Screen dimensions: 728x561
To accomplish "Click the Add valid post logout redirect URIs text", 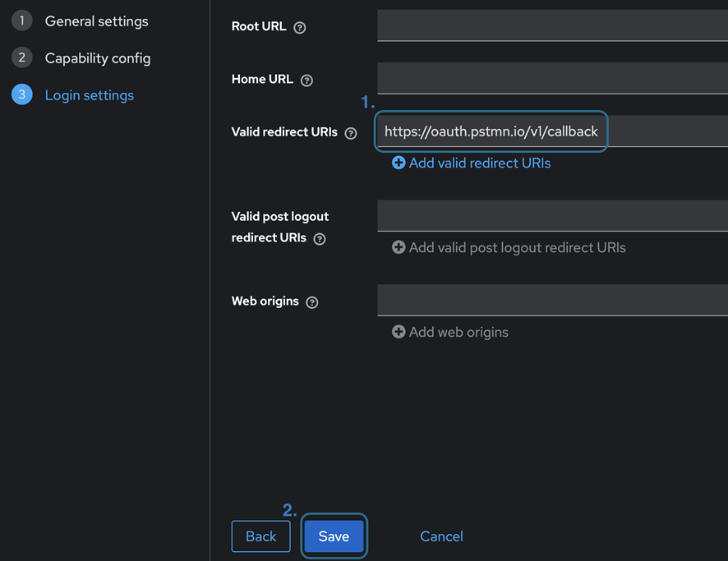I will tap(517, 247).
